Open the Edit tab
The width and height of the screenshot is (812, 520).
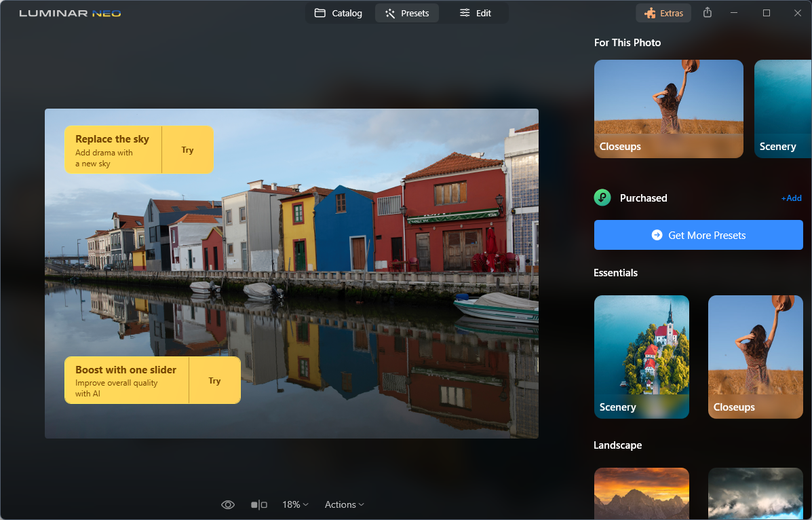(476, 13)
